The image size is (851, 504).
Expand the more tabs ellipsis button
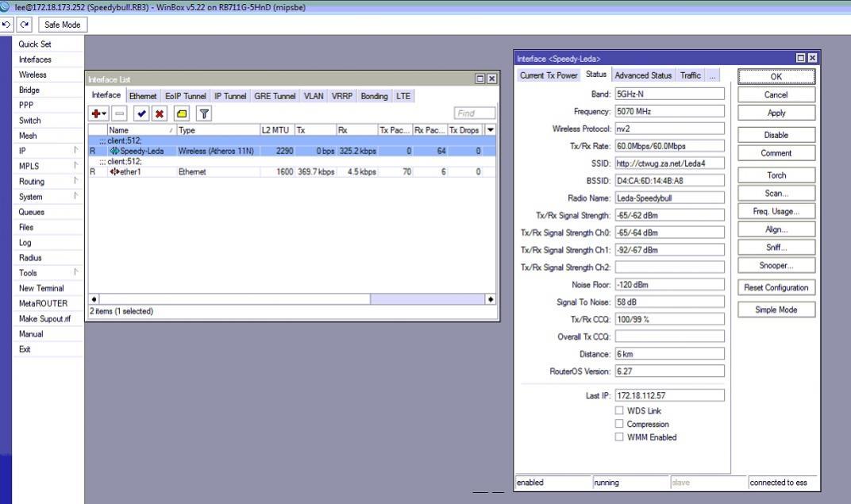pyautogui.click(x=713, y=75)
